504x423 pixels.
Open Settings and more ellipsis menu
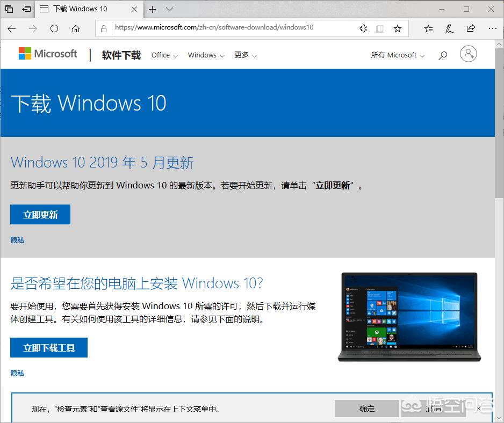pyautogui.click(x=492, y=28)
